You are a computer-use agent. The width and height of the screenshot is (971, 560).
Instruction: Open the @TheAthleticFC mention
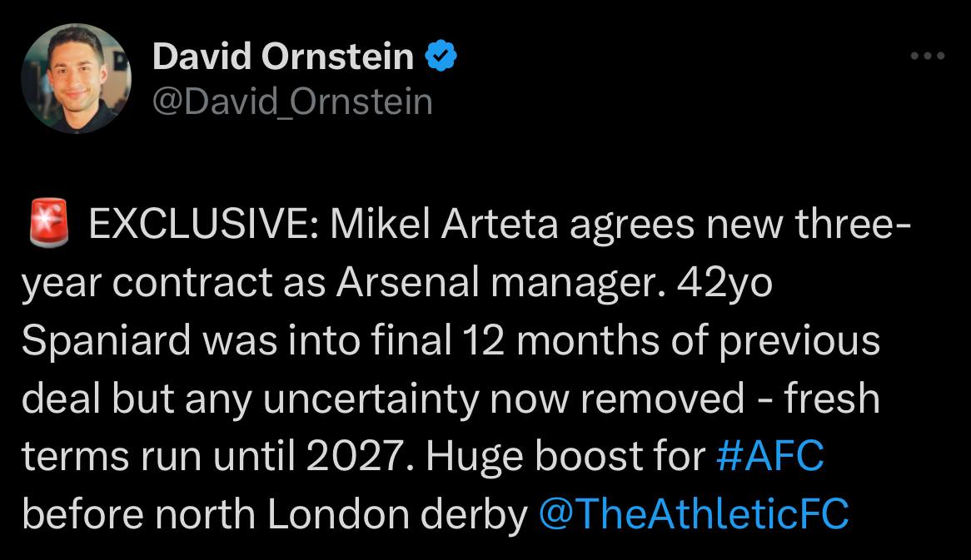[694, 514]
